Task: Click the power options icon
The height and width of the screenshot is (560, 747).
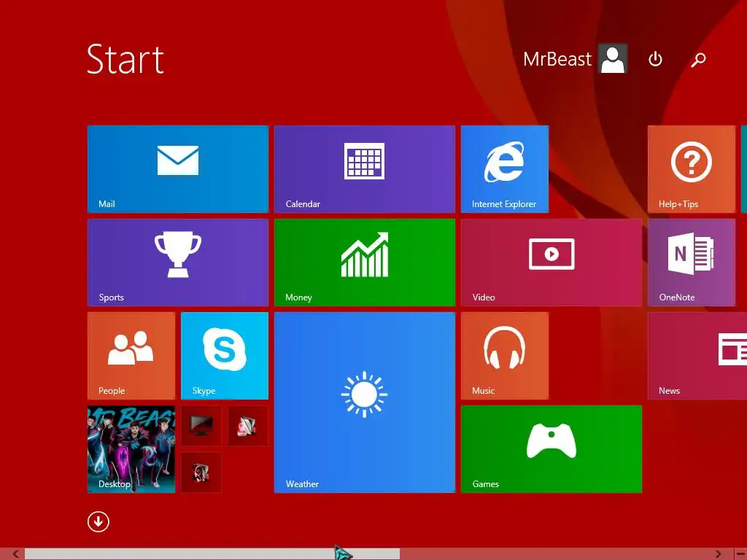Action: tap(655, 59)
